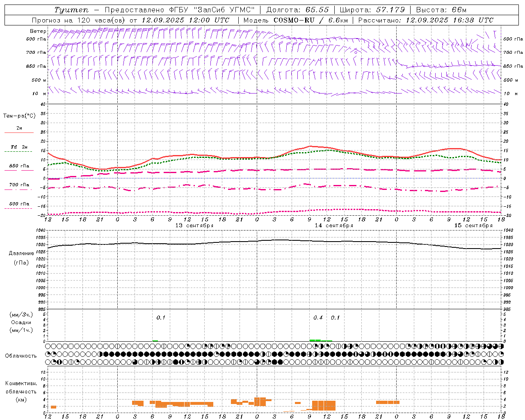Click the "Давление" pressure panel label
525x420 pixels.
(x=21, y=253)
